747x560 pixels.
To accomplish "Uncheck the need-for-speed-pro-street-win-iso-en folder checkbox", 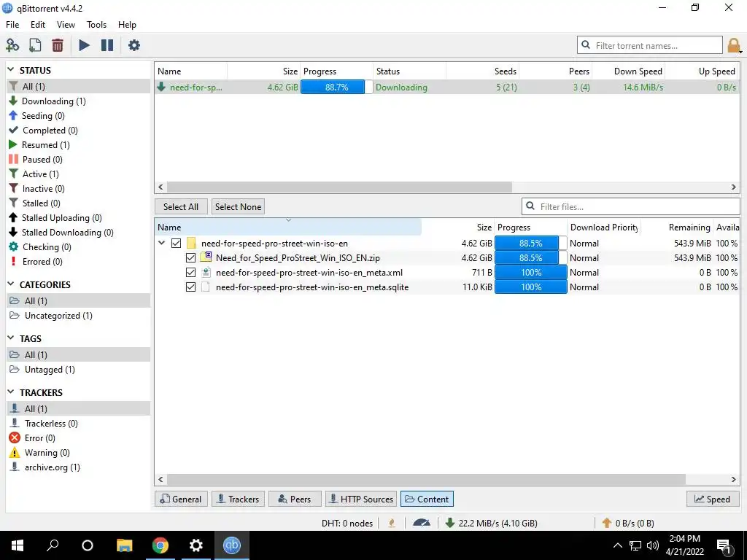I will [177, 244].
